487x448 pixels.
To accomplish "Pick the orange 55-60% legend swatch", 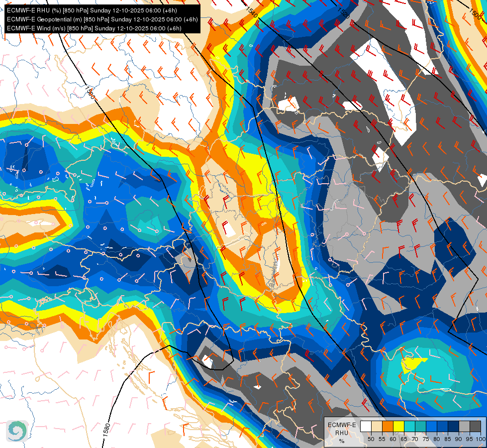I will 388,427.
